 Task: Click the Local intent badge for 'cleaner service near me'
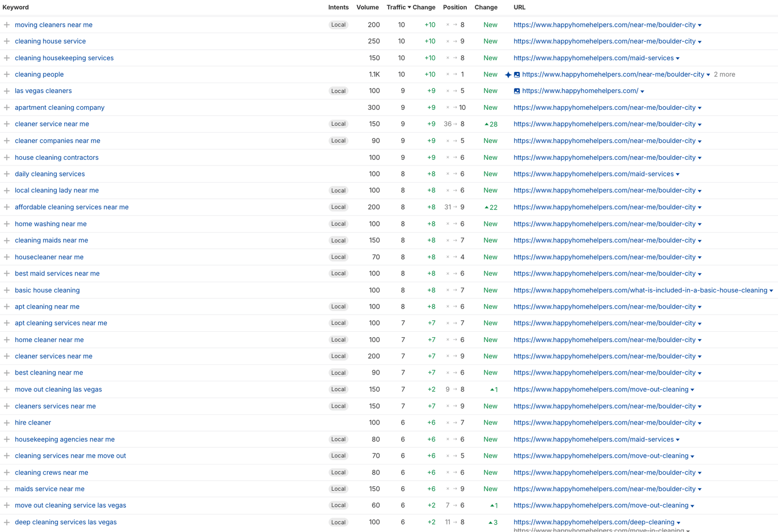pyautogui.click(x=338, y=124)
